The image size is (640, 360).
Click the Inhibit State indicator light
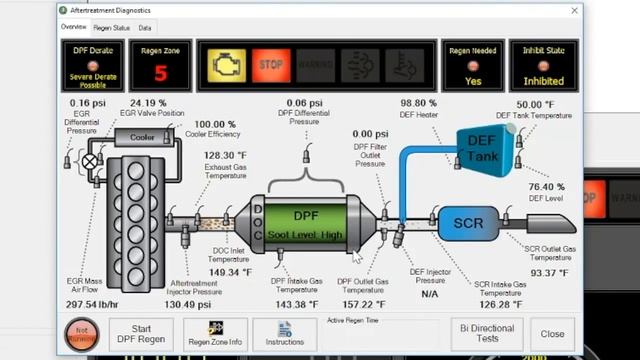(x=543, y=66)
